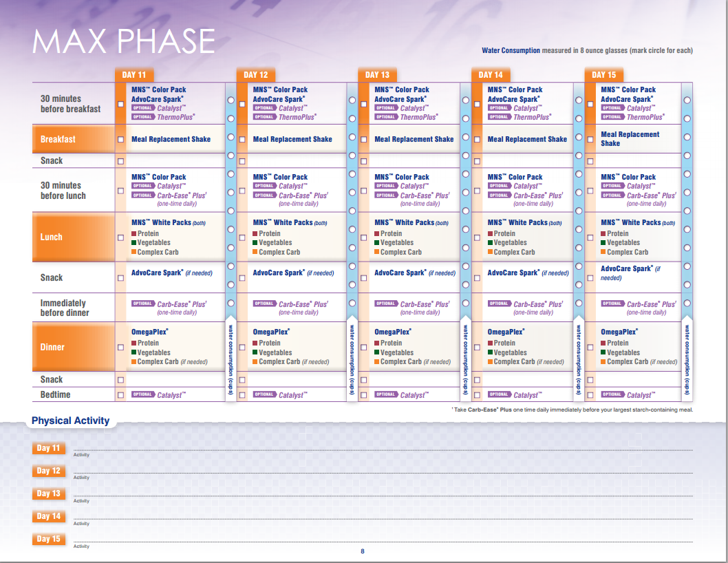728x563 pixels.
Task: Select the Day 11 tag in Physical Activity
Action: tap(49, 448)
